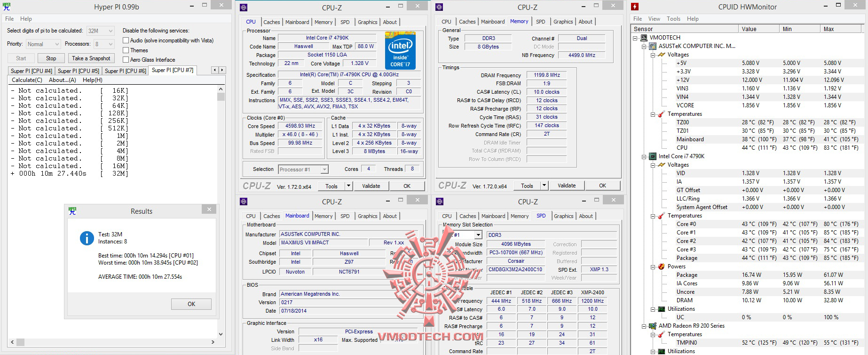Switch to the Super PI [CPU #6] tab
The image size is (868, 355).
click(126, 71)
